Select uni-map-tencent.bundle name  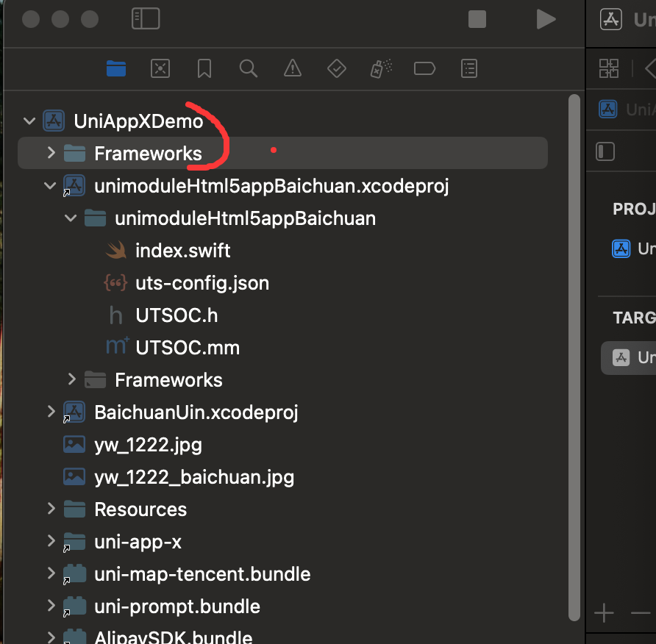click(202, 573)
